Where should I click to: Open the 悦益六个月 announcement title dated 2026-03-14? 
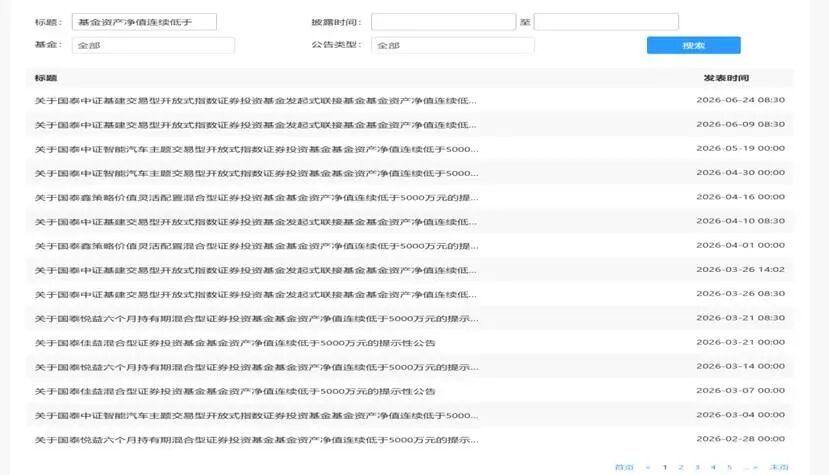coord(256,367)
